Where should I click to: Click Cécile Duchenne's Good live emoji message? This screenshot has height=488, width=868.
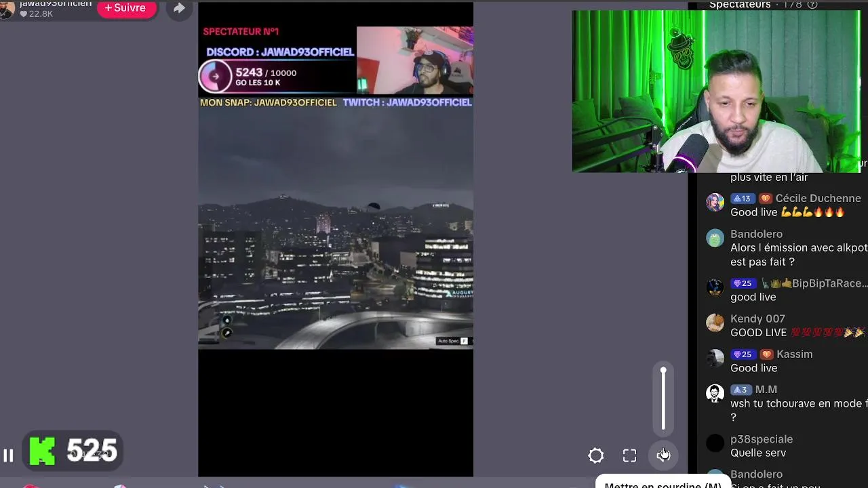[788, 213]
